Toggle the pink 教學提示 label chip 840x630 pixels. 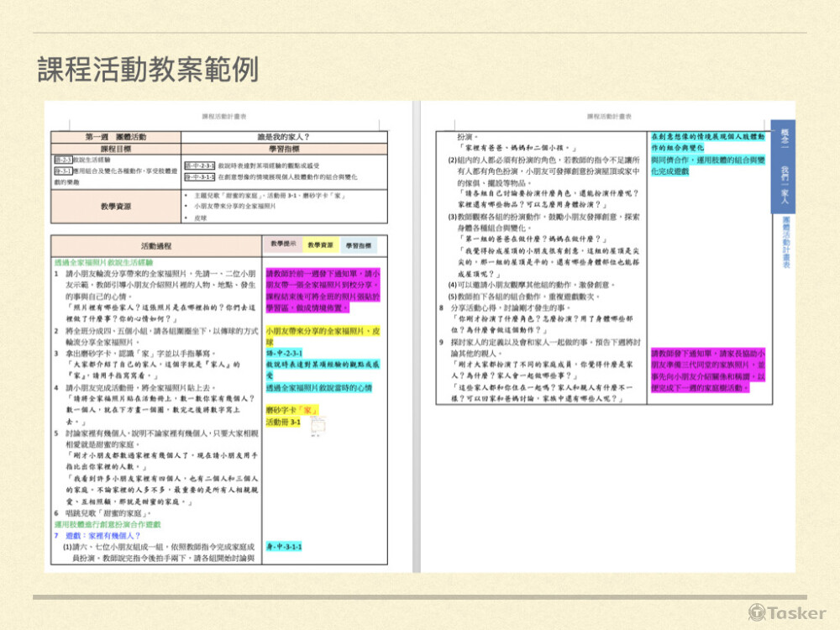pyautogui.click(x=283, y=244)
